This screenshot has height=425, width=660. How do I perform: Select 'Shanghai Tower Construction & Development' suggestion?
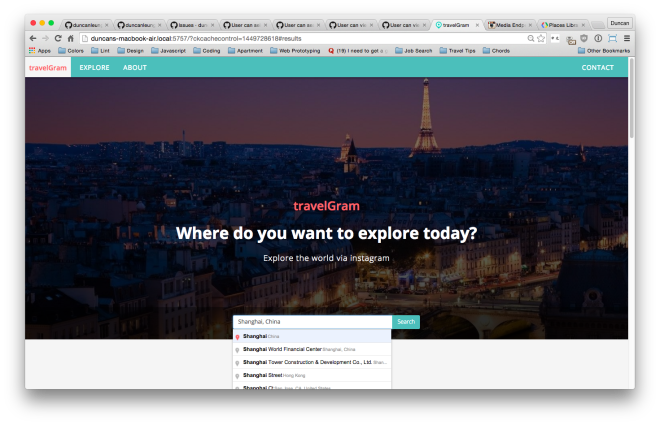coord(312,362)
